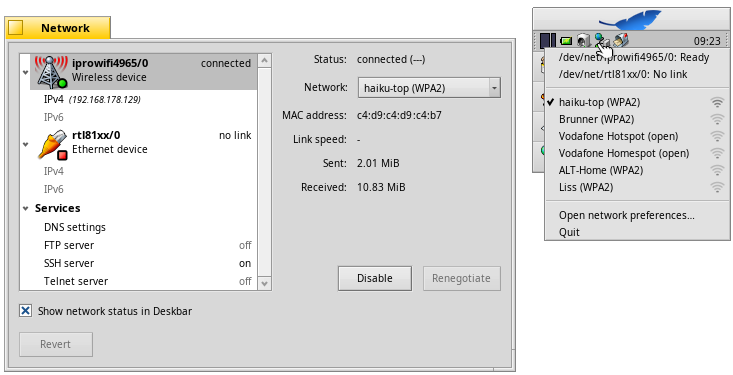Click the Status value connected (---)
The height and width of the screenshot is (375, 733).
[391, 59]
